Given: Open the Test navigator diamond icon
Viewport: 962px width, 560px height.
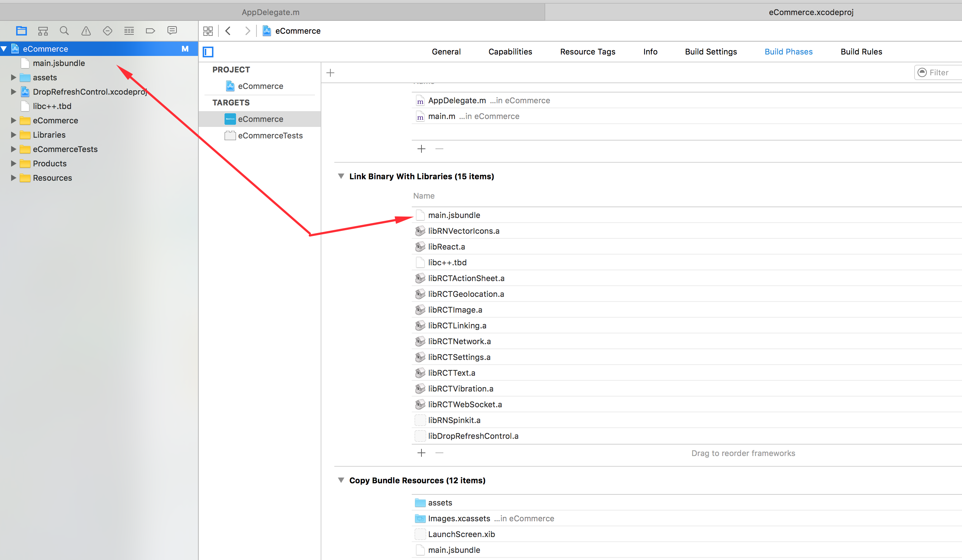Looking at the screenshot, I should [108, 30].
